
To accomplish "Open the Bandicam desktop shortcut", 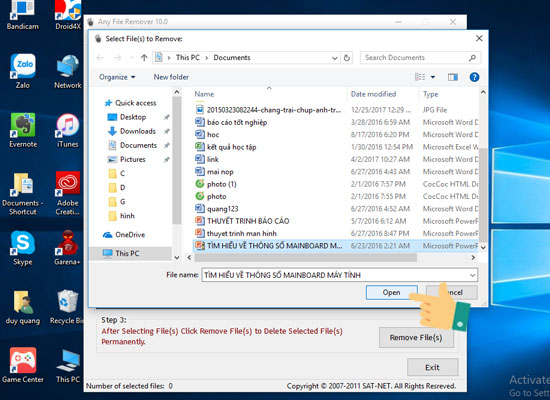I will 22,15.
